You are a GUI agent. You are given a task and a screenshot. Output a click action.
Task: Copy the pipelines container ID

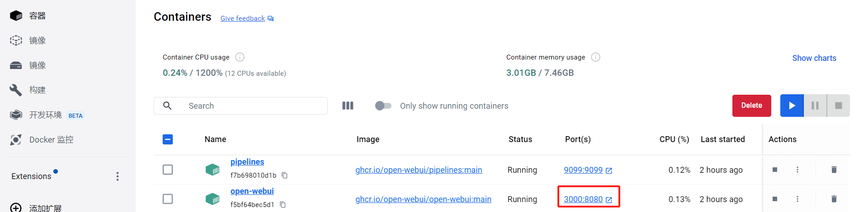click(284, 175)
